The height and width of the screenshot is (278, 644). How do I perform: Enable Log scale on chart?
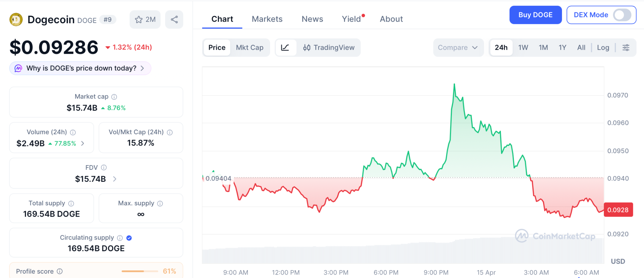603,47
